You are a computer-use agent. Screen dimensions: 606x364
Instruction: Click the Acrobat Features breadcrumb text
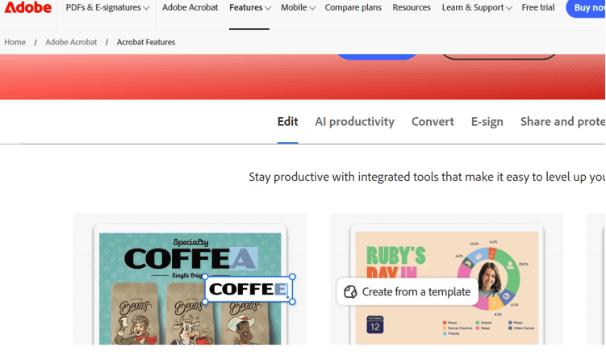point(146,42)
